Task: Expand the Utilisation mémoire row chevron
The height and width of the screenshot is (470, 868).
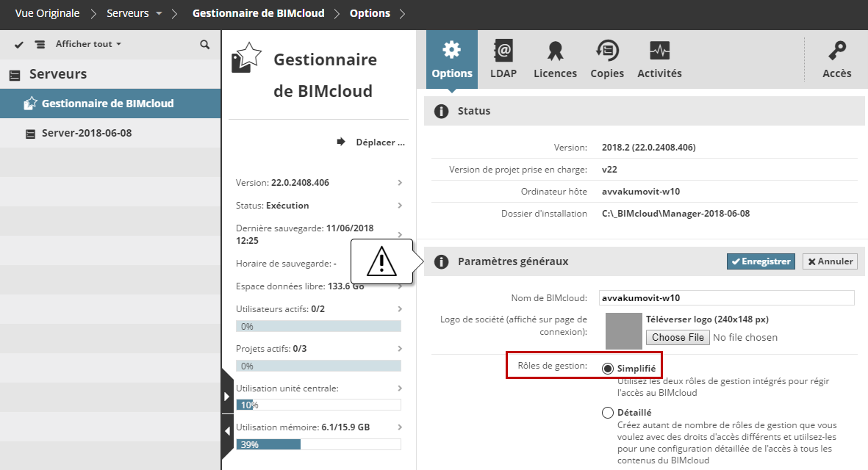Action: 400,427
